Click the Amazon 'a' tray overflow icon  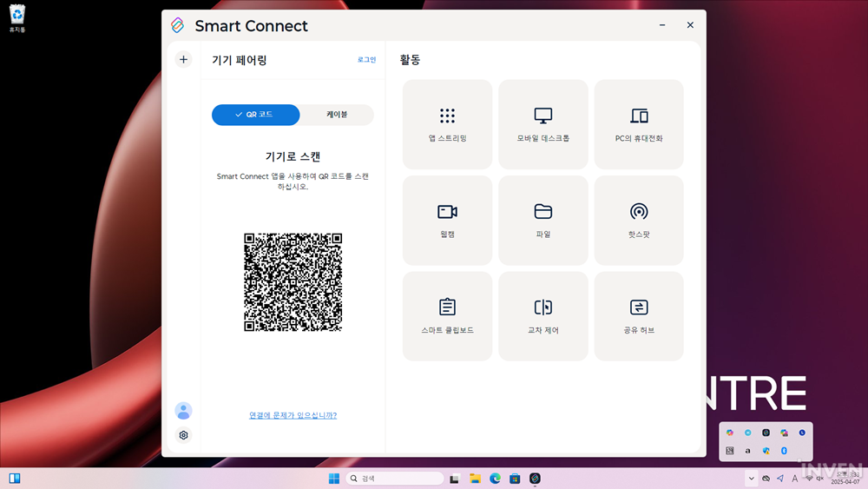point(748,451)
